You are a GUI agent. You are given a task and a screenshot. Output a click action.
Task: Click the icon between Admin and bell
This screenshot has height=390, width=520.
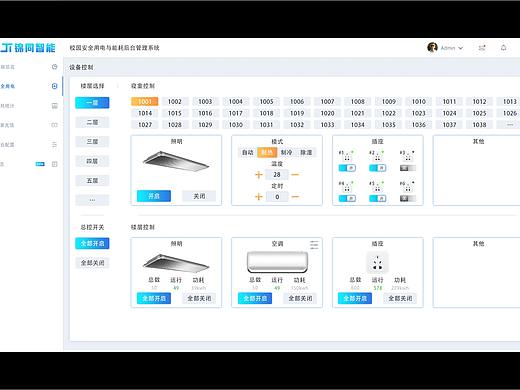coord(482,48)
